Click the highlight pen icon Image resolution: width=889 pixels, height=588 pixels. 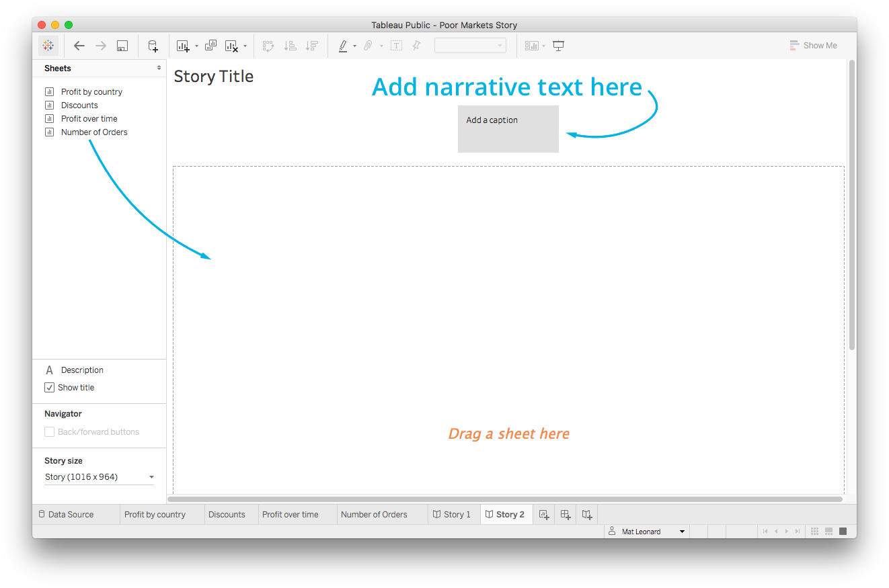[343, 46]
